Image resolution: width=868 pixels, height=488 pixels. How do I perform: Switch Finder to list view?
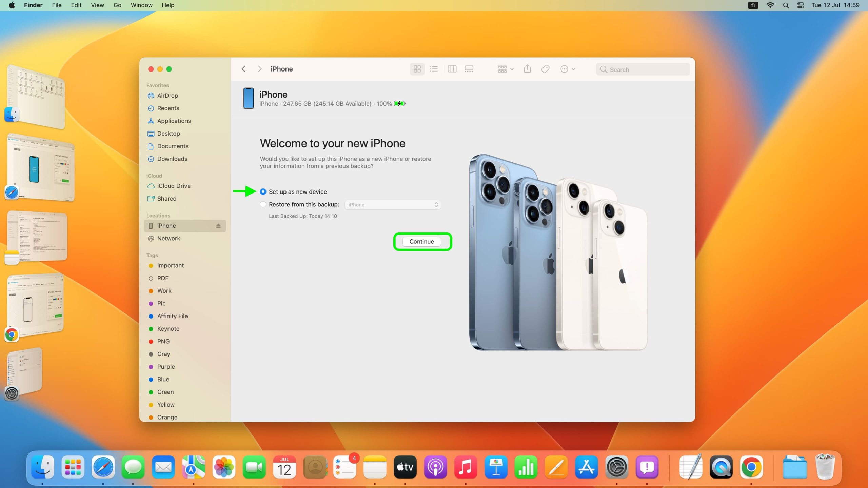click(434, 69)
